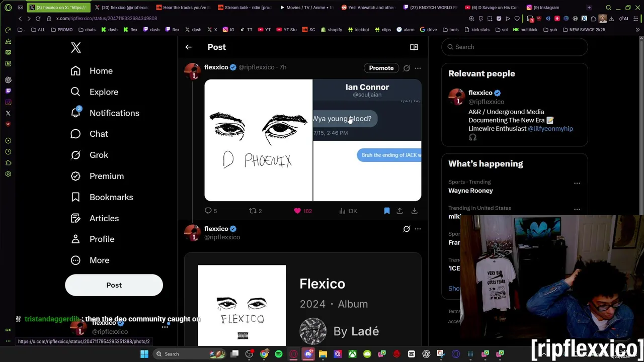Toggle bookmark on the post

point(387,211)
